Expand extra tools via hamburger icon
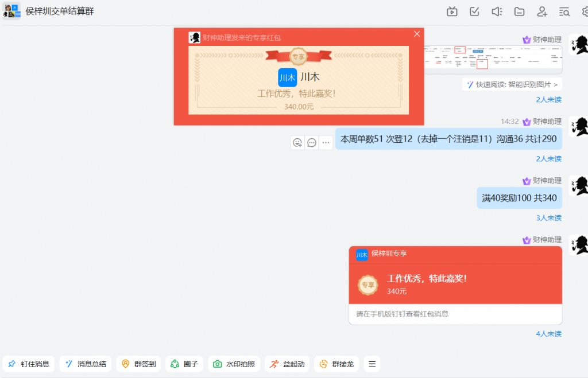The width and height of the screenshot is (588, 378). [x=372, y=363]
